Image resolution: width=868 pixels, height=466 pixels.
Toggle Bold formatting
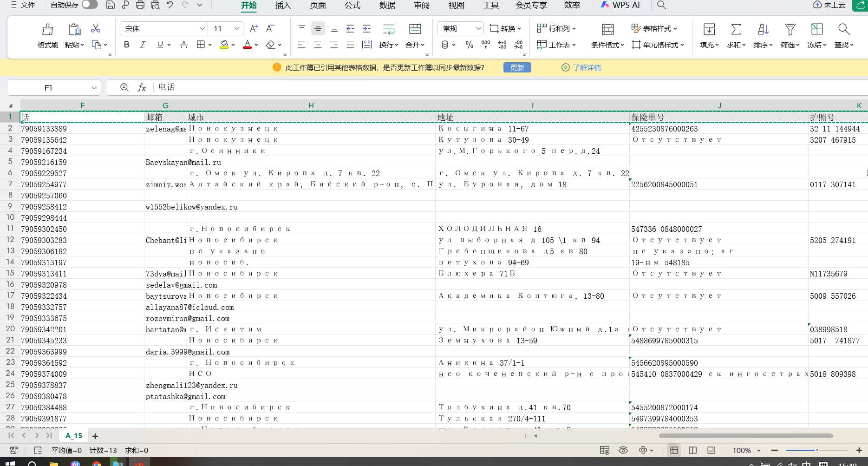[x=126, y=45]
